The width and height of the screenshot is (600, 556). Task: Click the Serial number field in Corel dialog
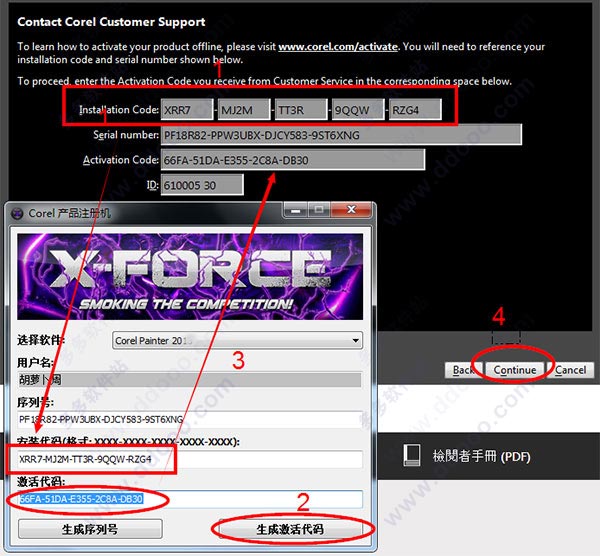[341, 135]
